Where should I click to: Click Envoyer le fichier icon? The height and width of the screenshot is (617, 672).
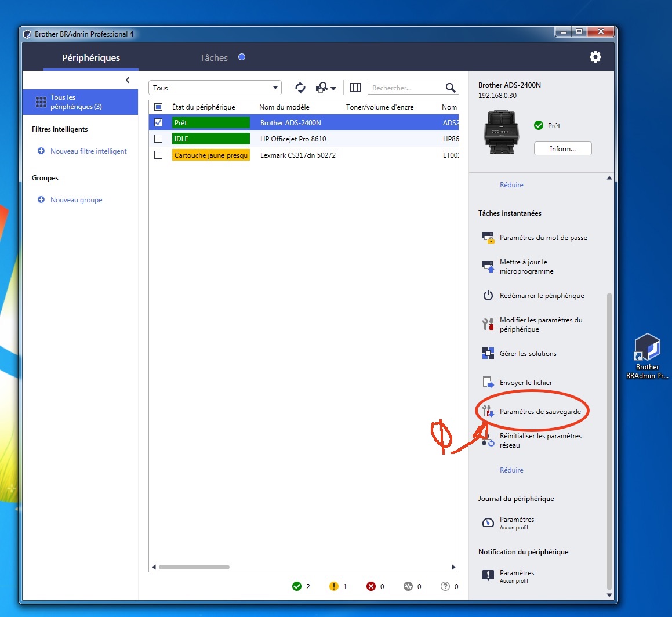point(488,383)
